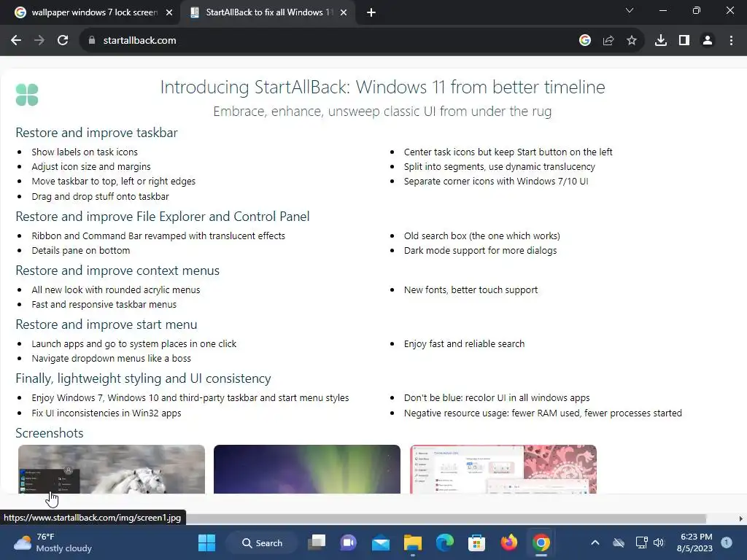Close the StartAllBack tab
The height and width of the screenshot is (560, 747).
344,13
